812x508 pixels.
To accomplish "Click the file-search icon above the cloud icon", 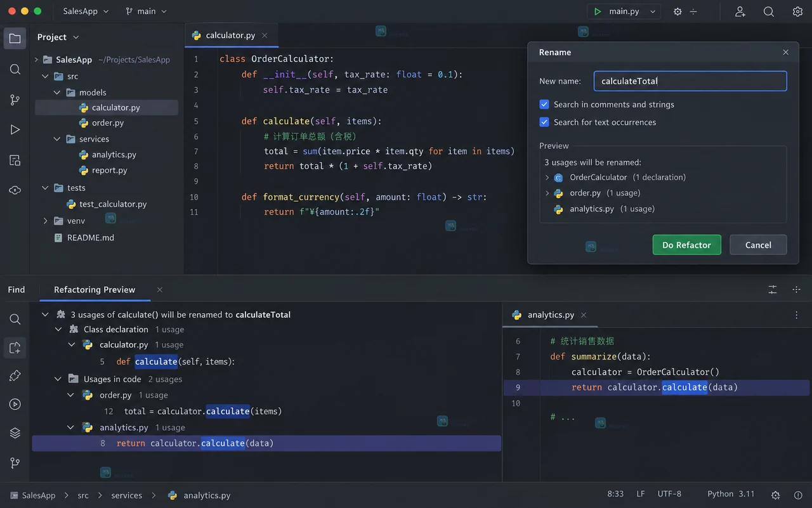I will tap(15, 160).
